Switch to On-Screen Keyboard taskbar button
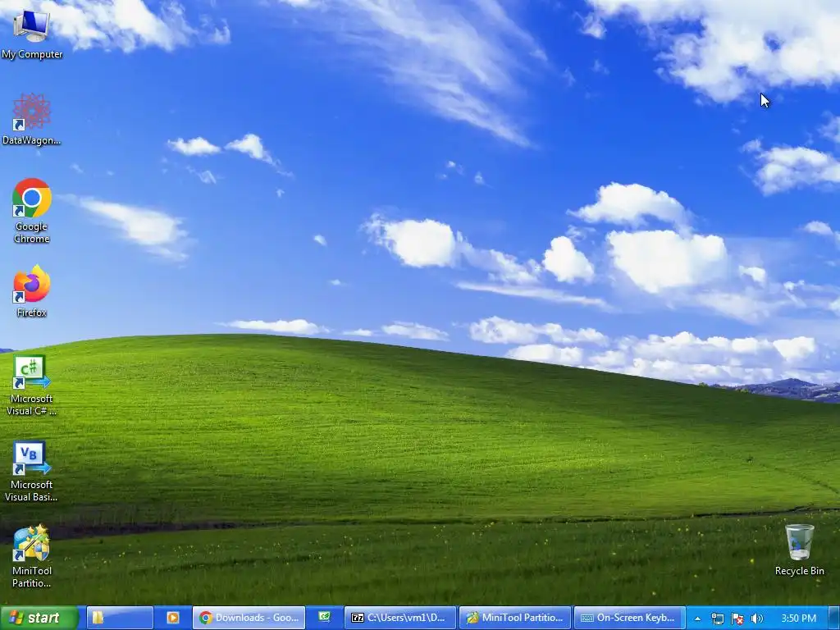Screen dimensions: 840x630 pos(629,618)
